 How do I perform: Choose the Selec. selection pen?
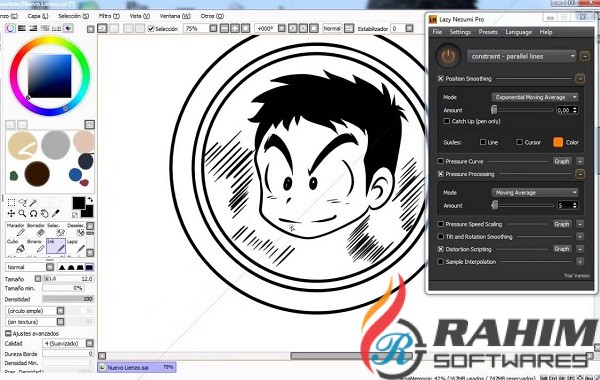pyautogui.click(x=56, y=230)
